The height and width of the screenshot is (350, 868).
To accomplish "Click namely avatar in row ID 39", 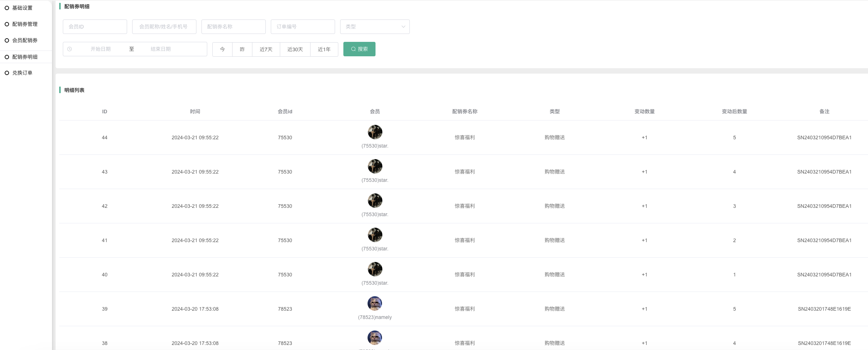I will [375, 303].
